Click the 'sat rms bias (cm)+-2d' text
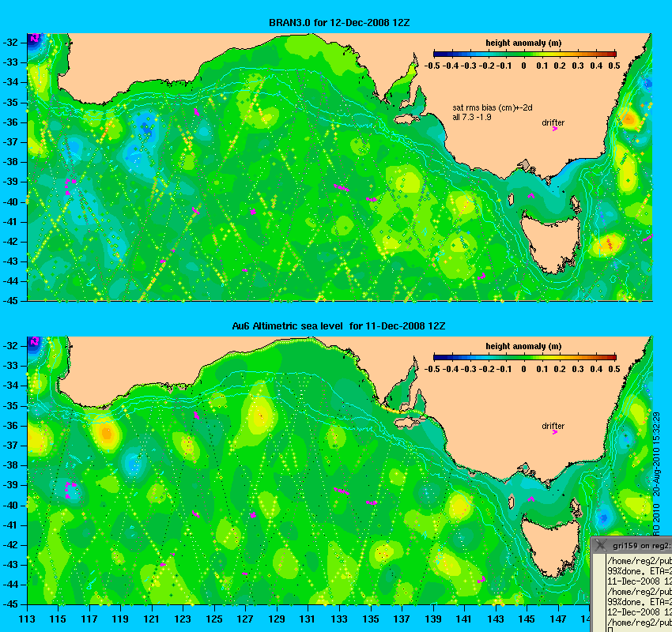Screen dimensions: 672x632 (x=493, y=108)
